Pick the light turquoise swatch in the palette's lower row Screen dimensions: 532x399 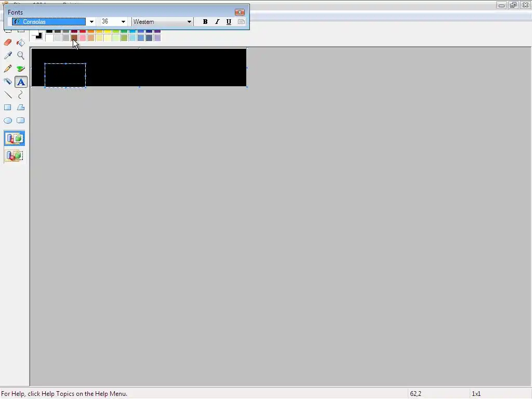[132, 38]
